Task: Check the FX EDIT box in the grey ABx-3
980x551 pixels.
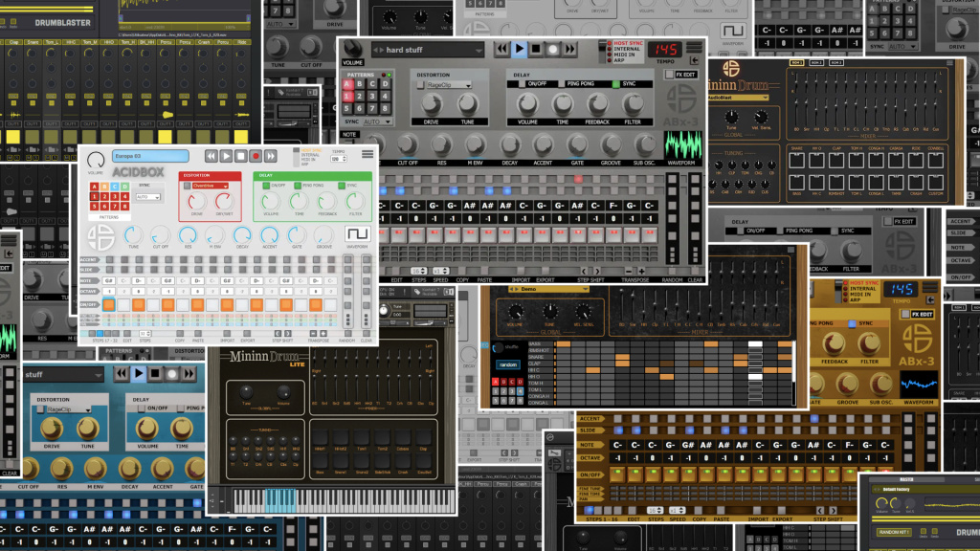Action: pyautogui.click(x=669, y=75)
